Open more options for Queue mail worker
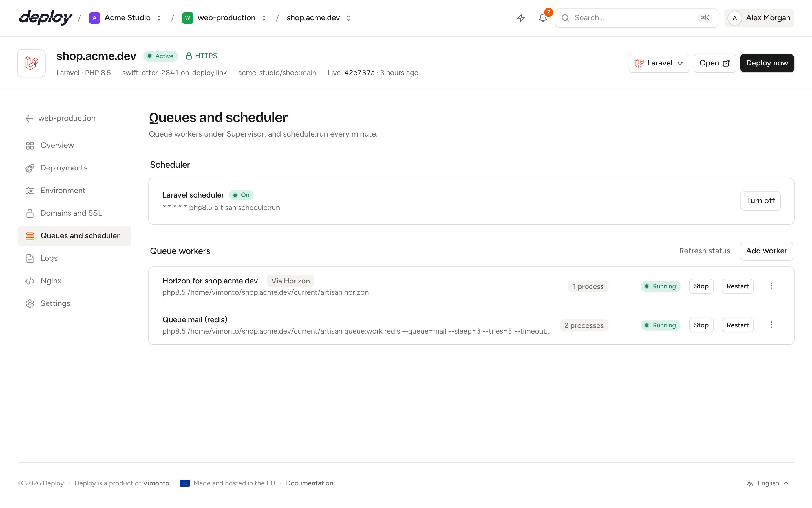The height and width of the screenshot is (508, 812). click(x=771, y=325)
